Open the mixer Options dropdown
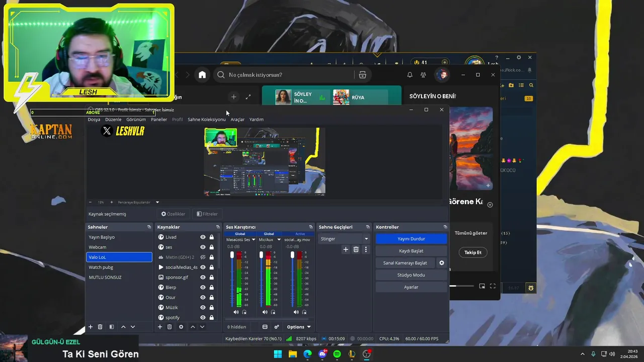This screenshot has width=644, height=362. [299, 327]
